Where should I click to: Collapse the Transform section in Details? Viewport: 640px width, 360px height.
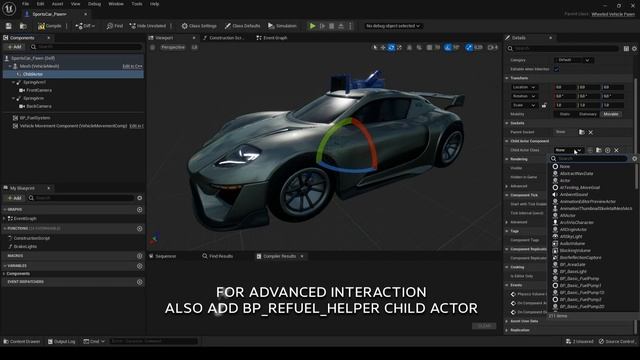point(507,78)
